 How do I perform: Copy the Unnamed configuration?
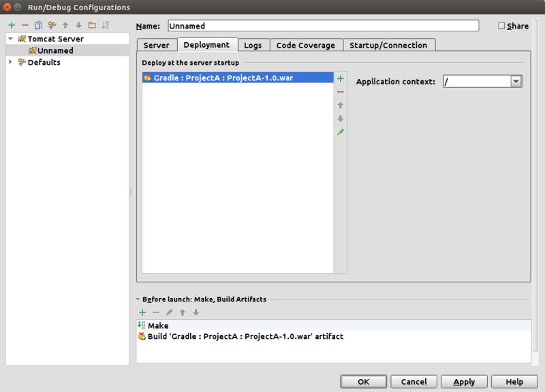point(39,24)
